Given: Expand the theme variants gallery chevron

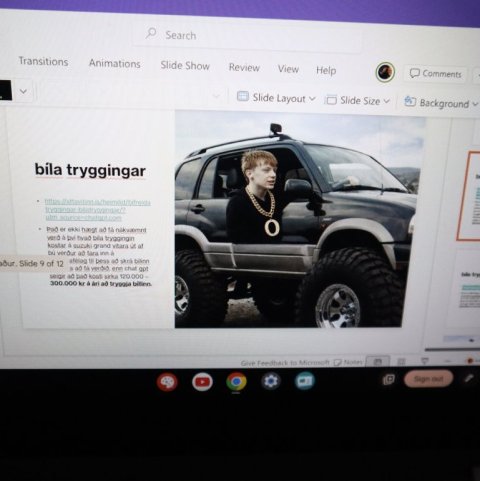Looking at the screenshot, I should [216, 96].
